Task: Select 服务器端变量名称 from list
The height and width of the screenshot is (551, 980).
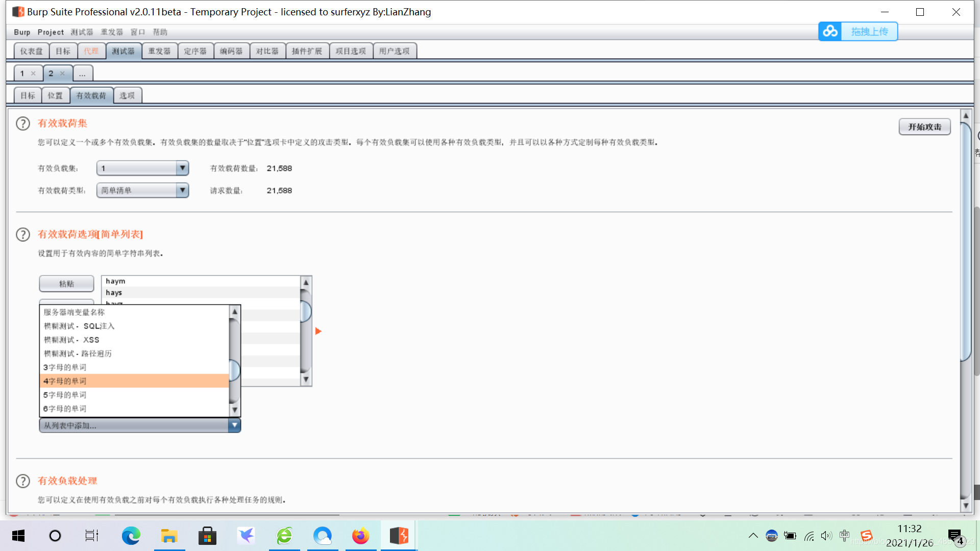Action: [134, 312]
